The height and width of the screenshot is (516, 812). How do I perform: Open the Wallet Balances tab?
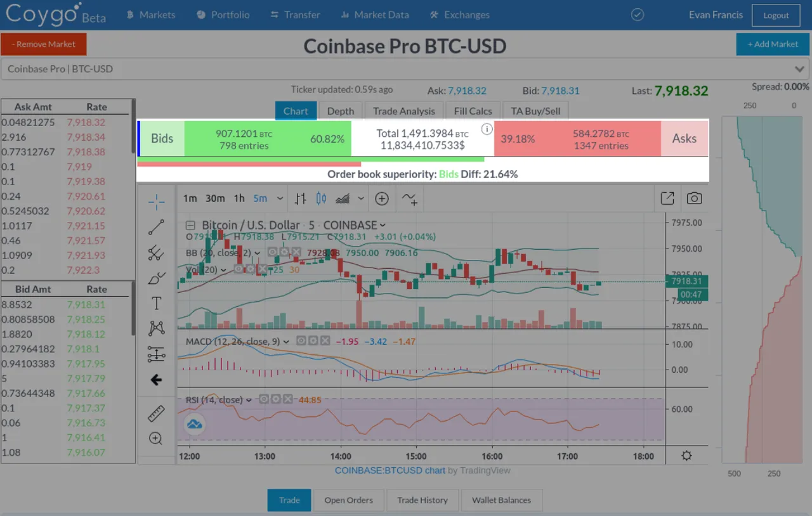tap(501, 500)
